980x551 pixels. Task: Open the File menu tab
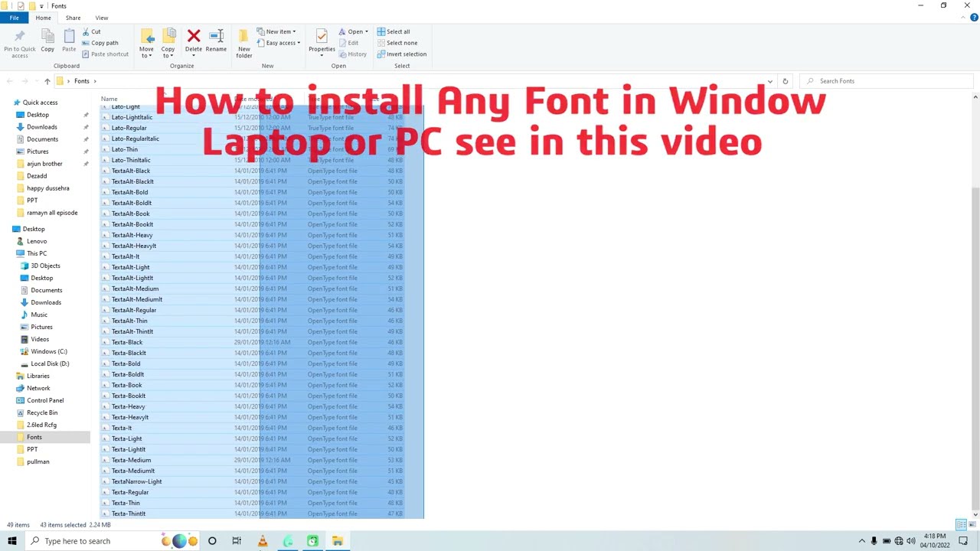[x=14, y=18]
